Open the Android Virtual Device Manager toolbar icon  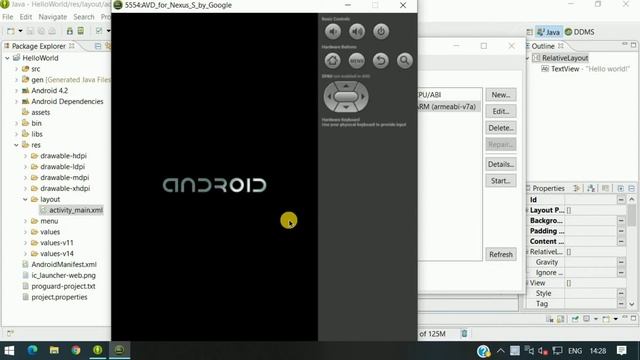tap(81, 31)
